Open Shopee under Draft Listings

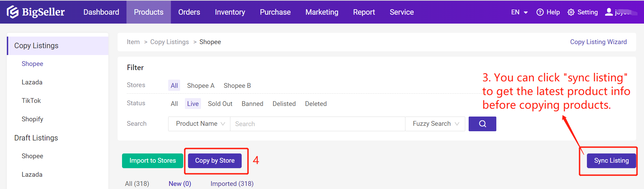tap(32, 156)
